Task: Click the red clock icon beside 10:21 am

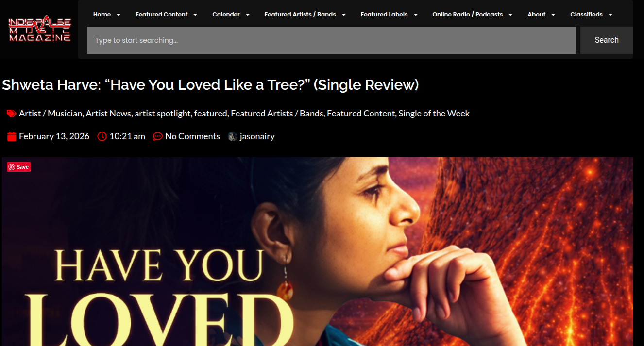Action: (x=102, y=136)
